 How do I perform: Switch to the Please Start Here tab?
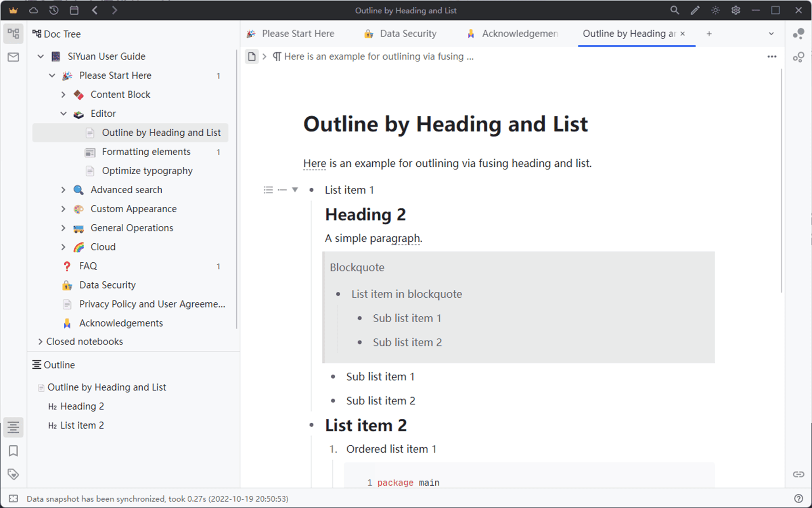click(x=298, y=33)
